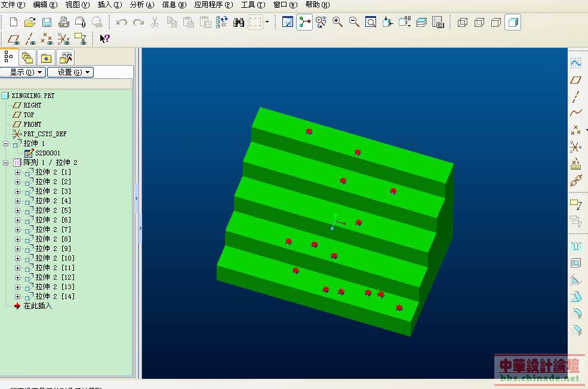Toggle the spin center display

[x=304, y=23]
